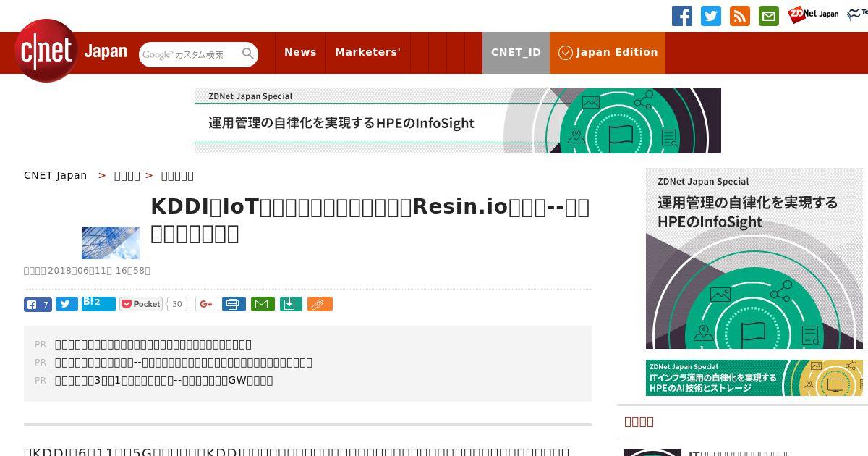Open the Facebook icon in top bar
868x456 pixels.
[x=682, y=16]
